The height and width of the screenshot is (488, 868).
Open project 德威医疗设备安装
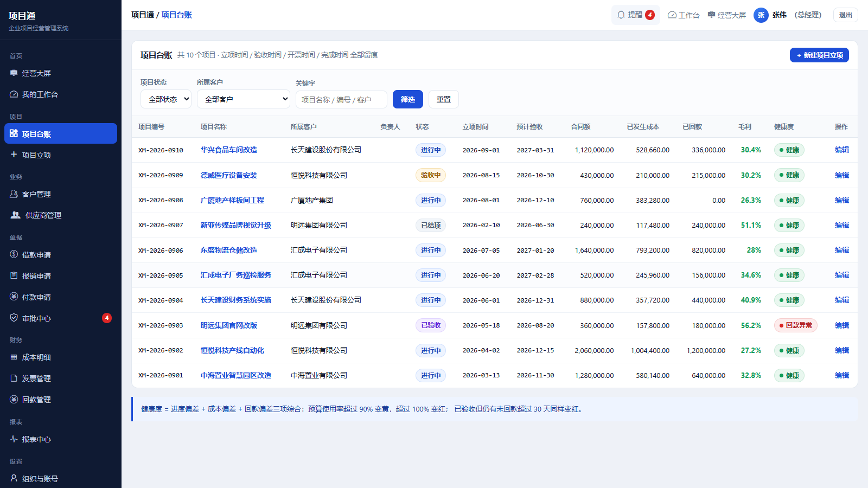tap(229, 175)
